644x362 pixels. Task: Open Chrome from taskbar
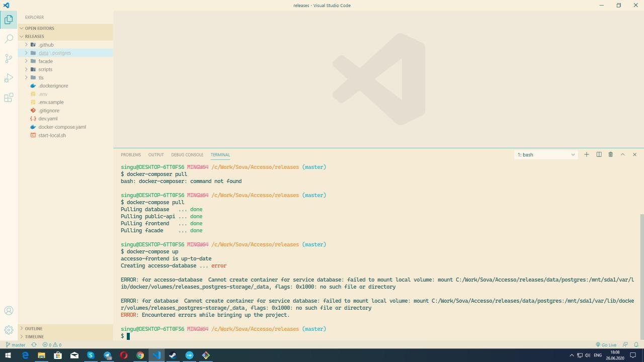[x=140, y=355]
